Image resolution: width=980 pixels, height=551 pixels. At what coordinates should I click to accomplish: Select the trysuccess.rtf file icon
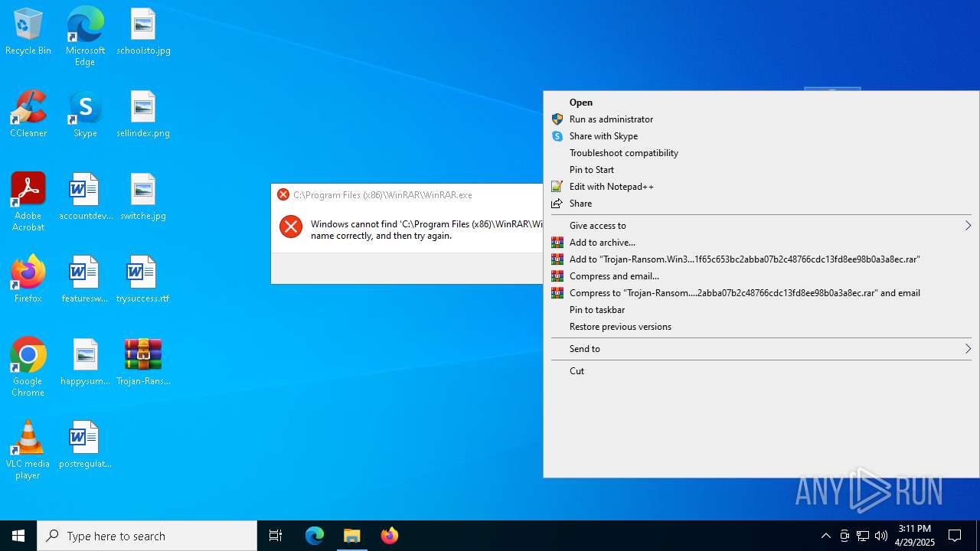tap(143, 280)
